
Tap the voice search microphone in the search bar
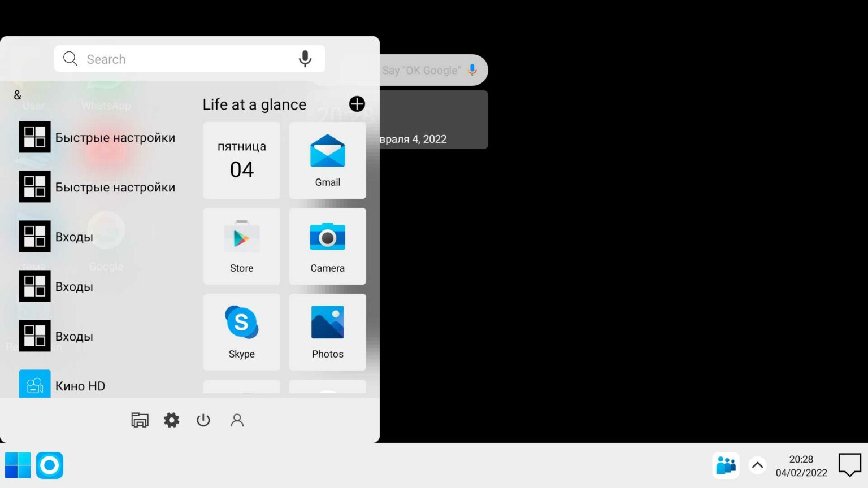pos(305,59)
